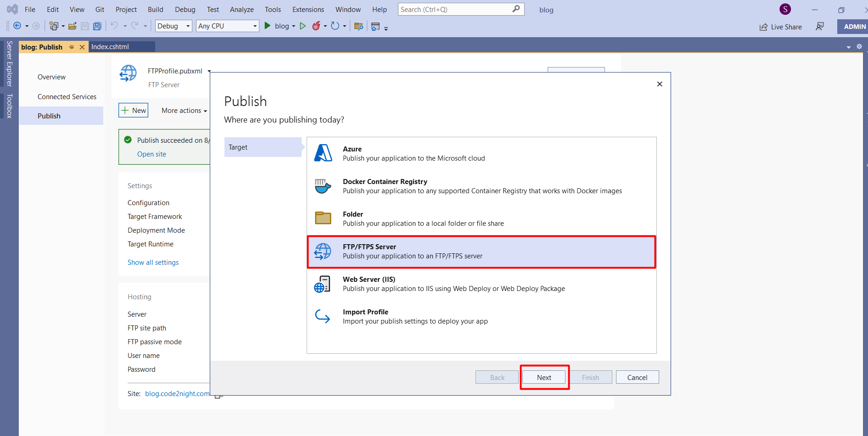Expand the Hot Reload dropdown arrow
This screenshot has width=868, height=436.
pos(325,26)
